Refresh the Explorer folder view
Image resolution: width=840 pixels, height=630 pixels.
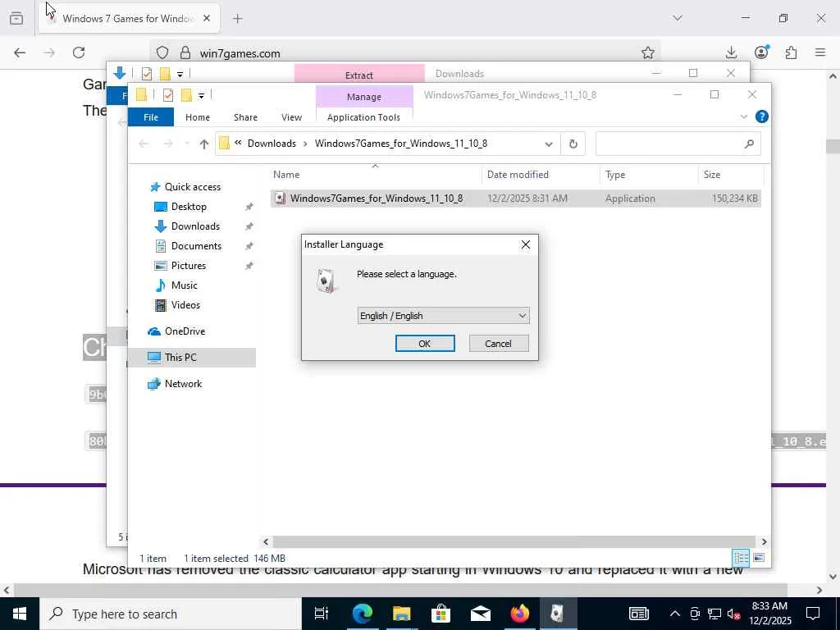click(x=573, y=144)
